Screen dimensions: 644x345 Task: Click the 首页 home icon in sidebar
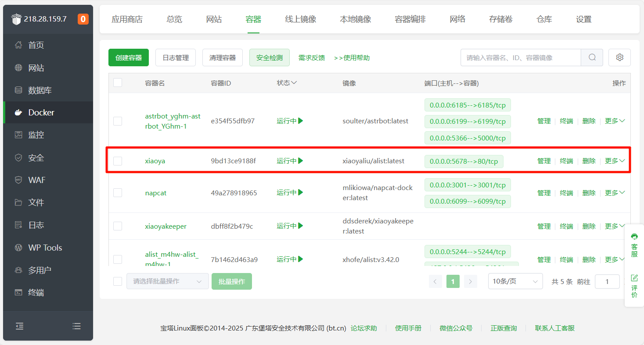pos(18,45)
